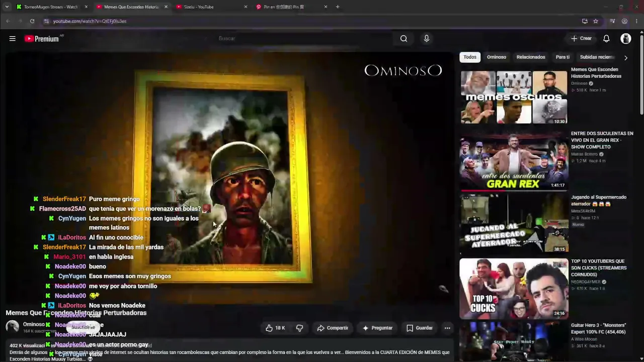644x362 pixels.
Task: Open the YouTube guide hamburger menu
Action: click(13, 39)
